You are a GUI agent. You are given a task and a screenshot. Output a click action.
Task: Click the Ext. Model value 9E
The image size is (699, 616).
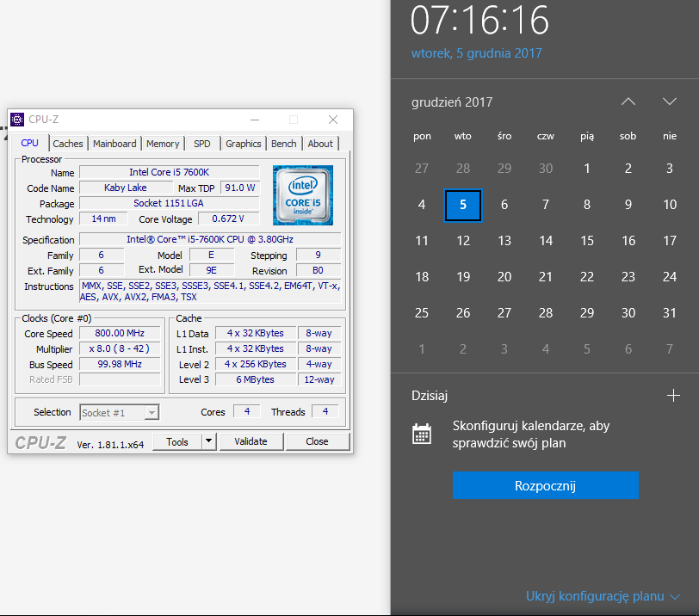211,270
